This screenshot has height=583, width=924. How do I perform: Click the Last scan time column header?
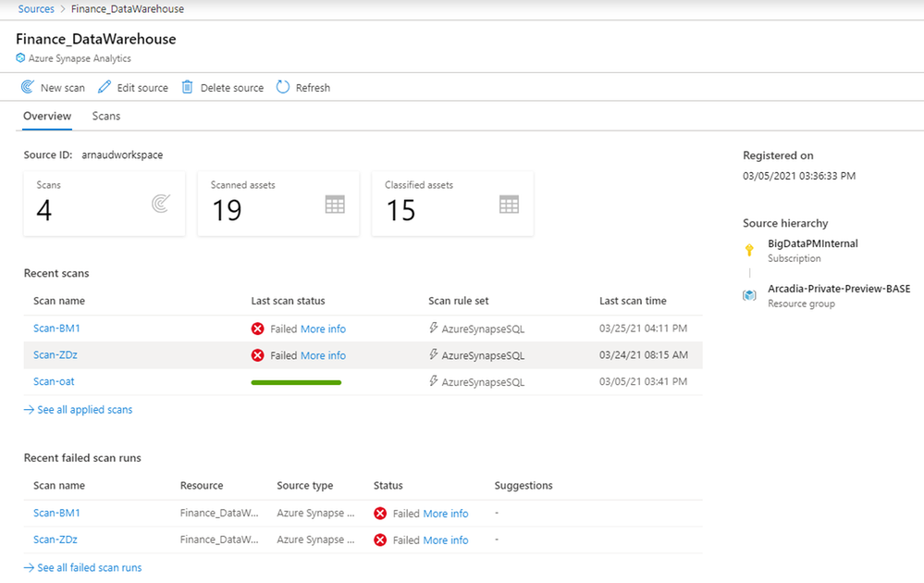click(x=633, y=301)
